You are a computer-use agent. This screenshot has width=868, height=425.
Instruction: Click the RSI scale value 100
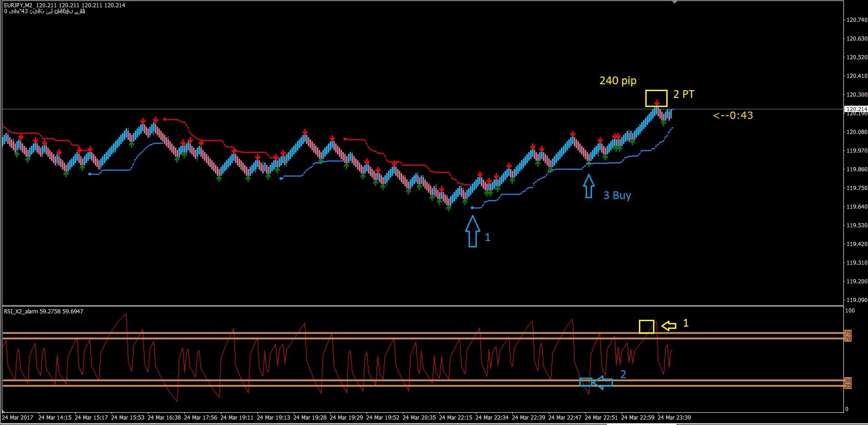click(x=850, y=311)
